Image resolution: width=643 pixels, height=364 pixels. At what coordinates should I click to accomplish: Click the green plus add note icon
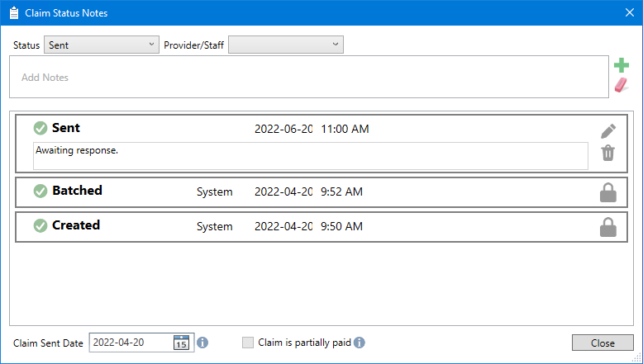622,66
